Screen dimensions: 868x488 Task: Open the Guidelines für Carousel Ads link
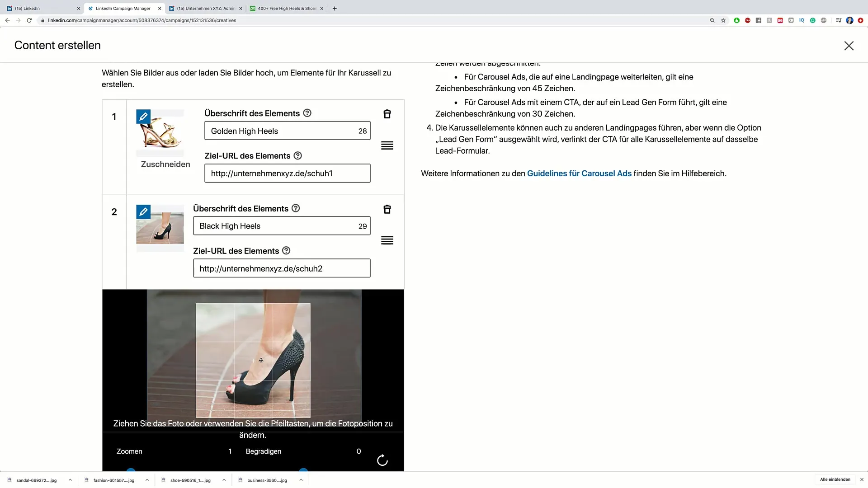tap(579, 174)
